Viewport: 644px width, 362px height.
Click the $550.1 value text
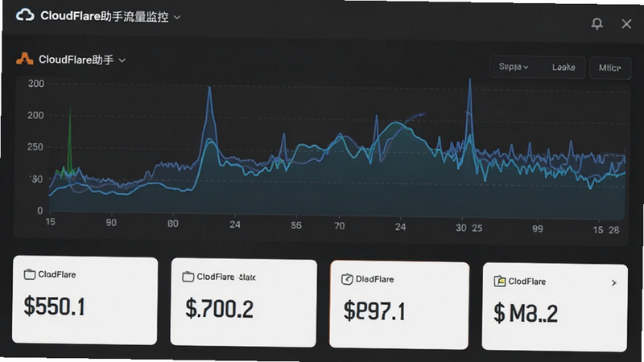[54, 306]
